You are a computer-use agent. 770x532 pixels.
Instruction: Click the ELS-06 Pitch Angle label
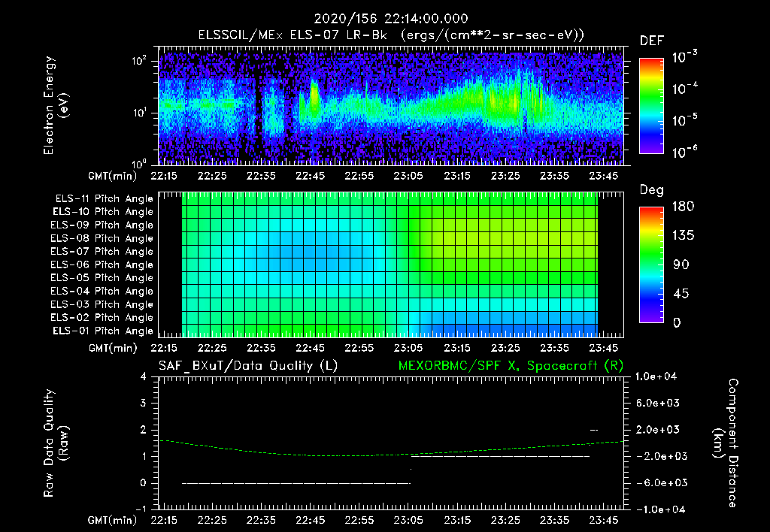[x=102, y=265]
